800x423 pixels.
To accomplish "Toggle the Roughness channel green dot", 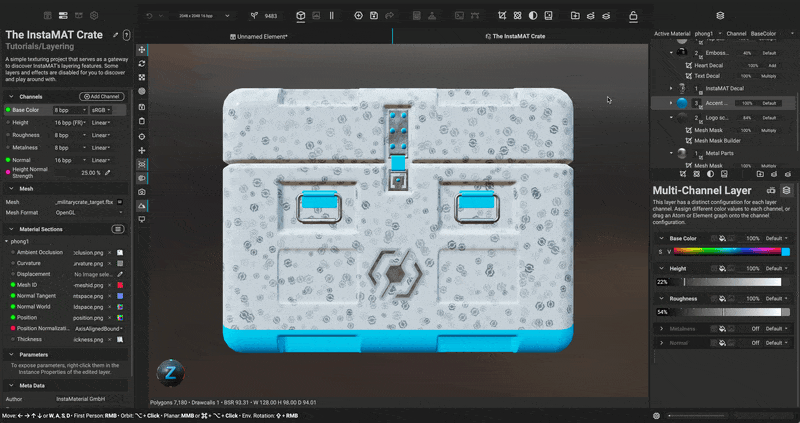I will pyautogui.click(x=8, y=135).
